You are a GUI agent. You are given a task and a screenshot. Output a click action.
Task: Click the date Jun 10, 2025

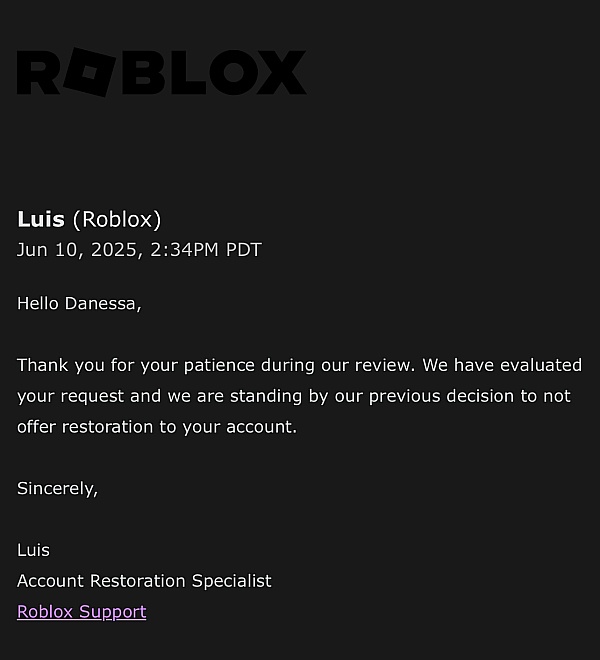click(x=77, y=250)
